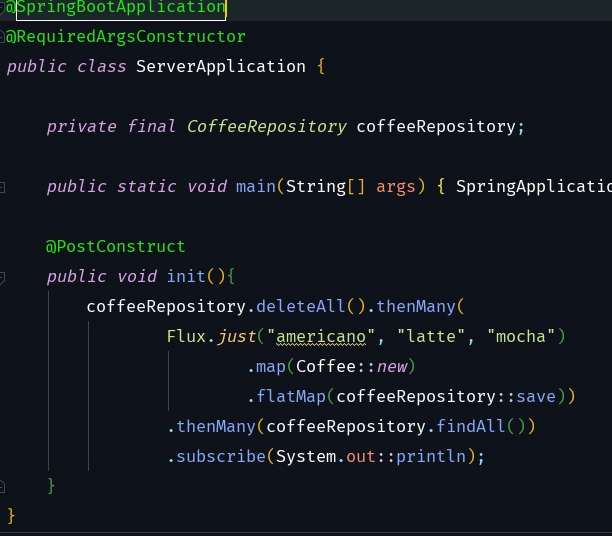
Task: Click the println method reference
Action: pos(431,456)
